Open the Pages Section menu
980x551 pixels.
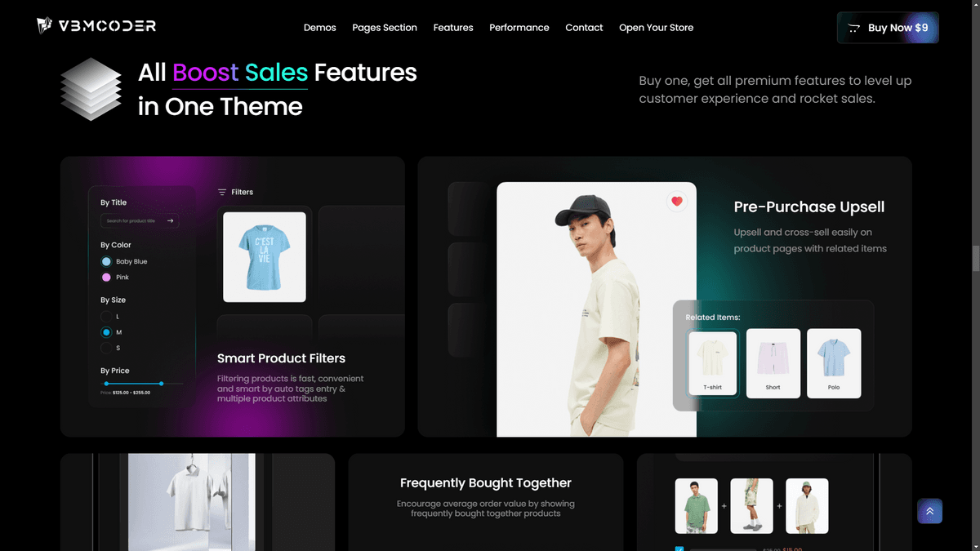(385, 28)
